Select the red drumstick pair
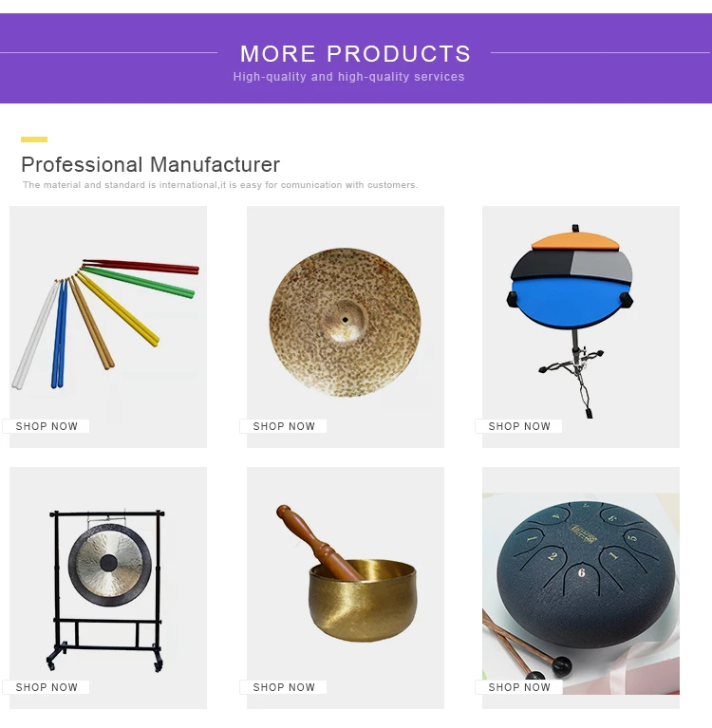 tap(141, 267)
